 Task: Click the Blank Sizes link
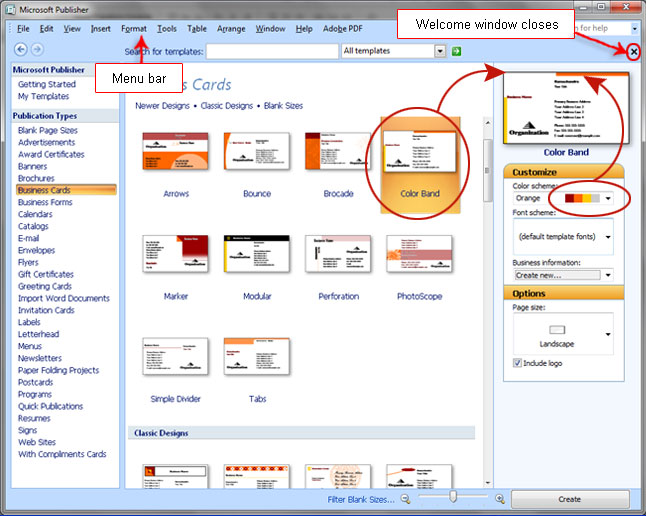click(x=283, y=106)
